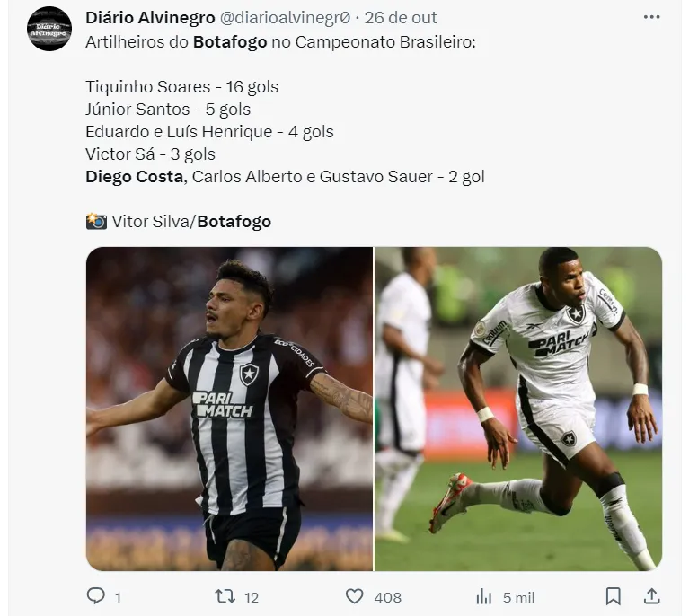Screen dimensions: 689x616
Task: Click the like count 408
Action: pyautogui.click(x=387, y=597)
